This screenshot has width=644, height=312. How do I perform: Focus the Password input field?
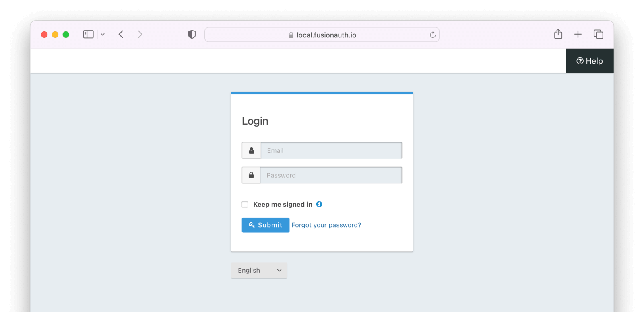(331, 175)
